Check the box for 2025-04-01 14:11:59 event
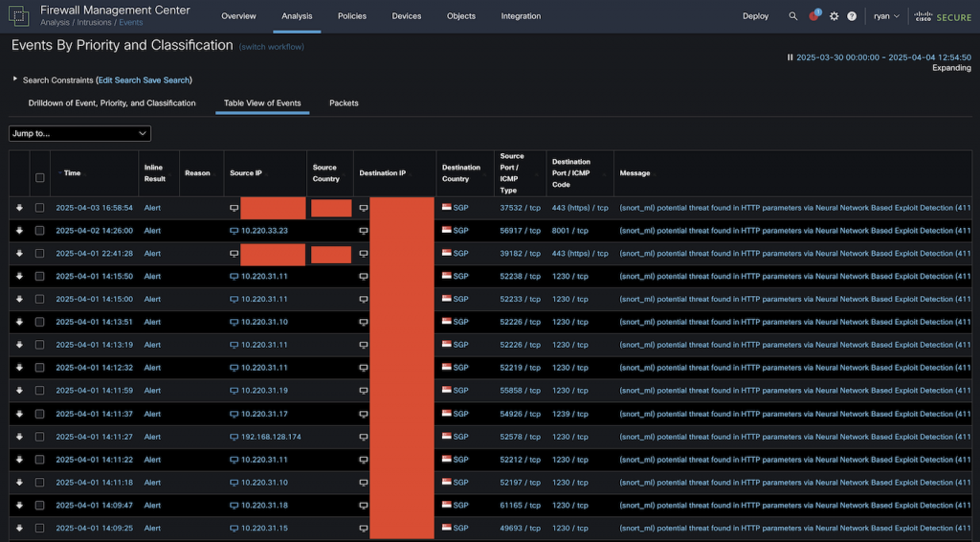Viewport: 980px width, 542px height. (39, 391)
